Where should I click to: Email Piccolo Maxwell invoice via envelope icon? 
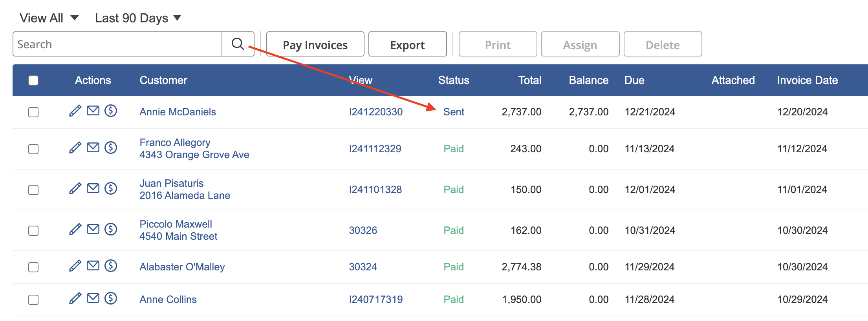93,229
